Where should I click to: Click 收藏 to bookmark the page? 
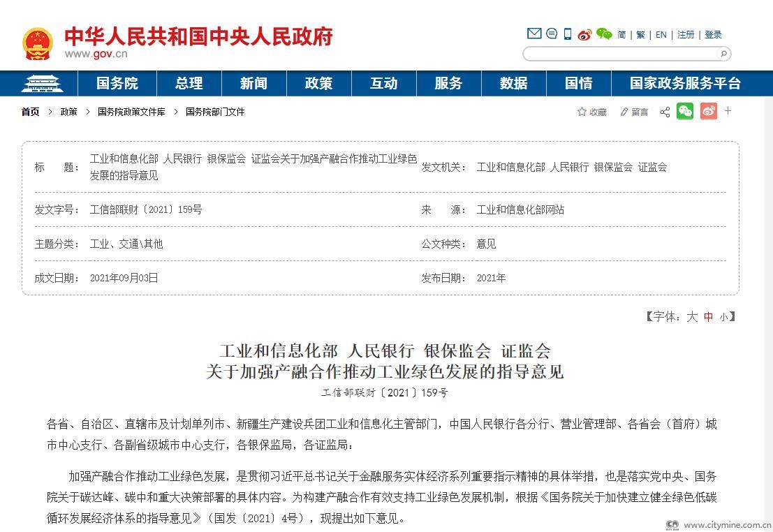pyautogui.click(x=592, y=112)
